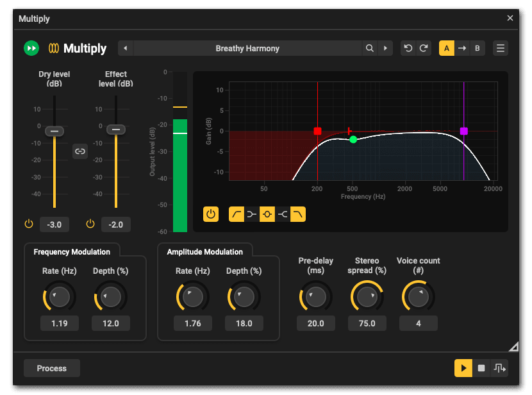
Task: Edit the Dry level value -3.0
Action: tap(54, 224)
